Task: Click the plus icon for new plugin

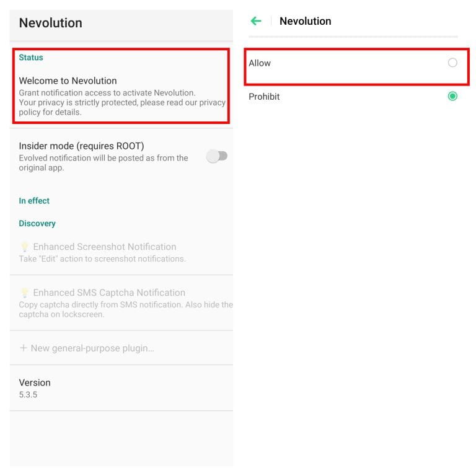Action: click(24, 348)
